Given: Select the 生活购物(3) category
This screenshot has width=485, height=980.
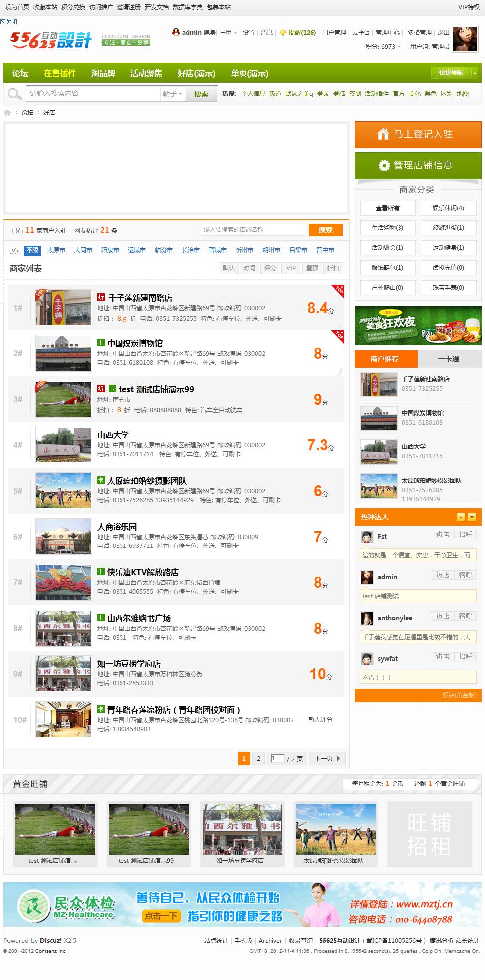Looking at the screenshot, I should (387, 228).
